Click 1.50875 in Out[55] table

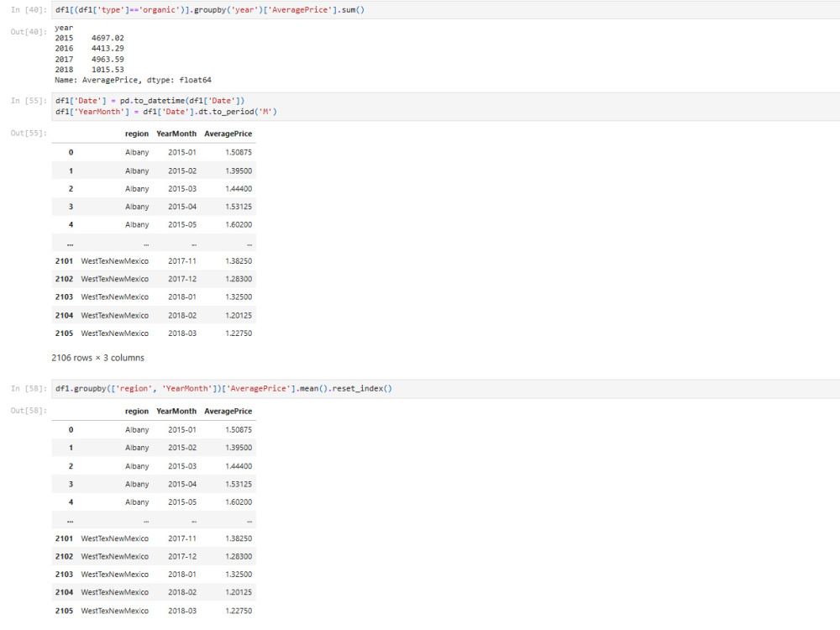(239, 153)
